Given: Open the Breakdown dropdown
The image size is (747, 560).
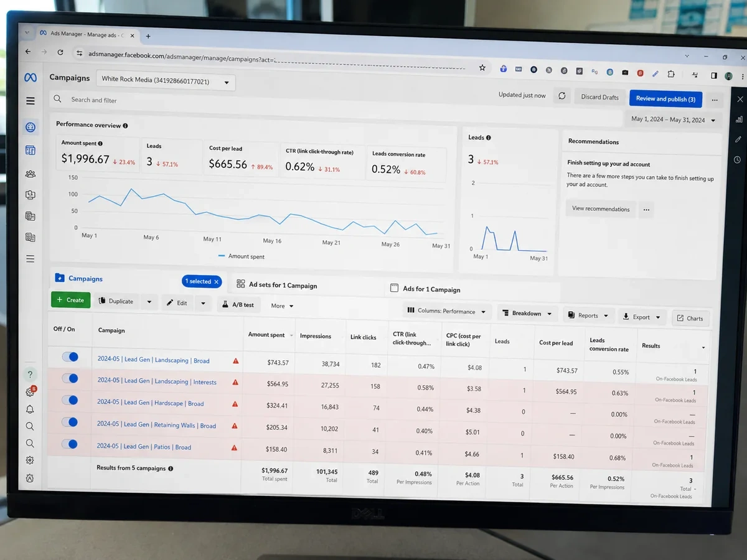Looking at the screenshot, I should (x=527, y=313).
